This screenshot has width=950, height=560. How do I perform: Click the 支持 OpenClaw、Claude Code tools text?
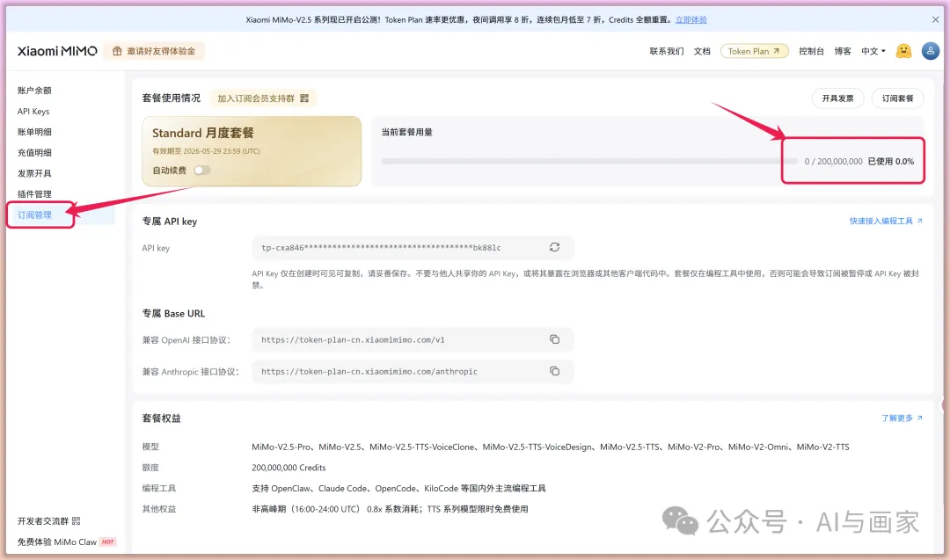(398, 488)
